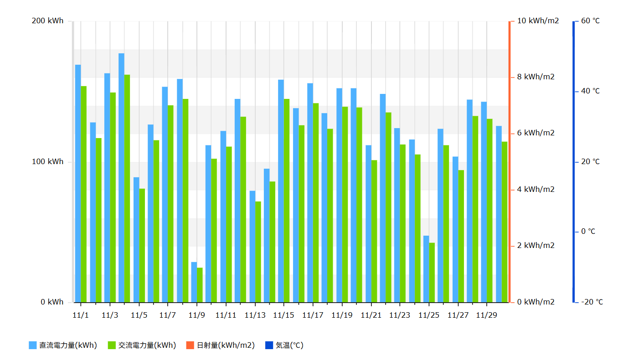Select the blue bar for 11/25

click(x=426, y=269)
